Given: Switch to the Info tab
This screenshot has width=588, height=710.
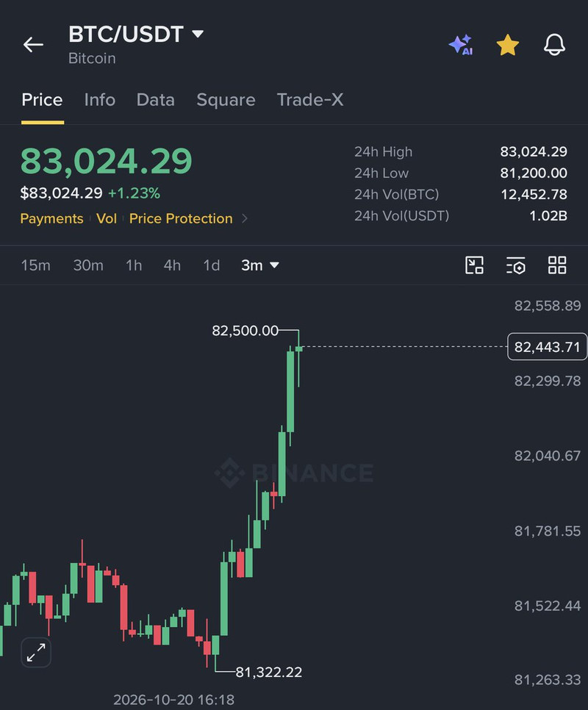Looking at the screenshot, I should pos(99,100).
